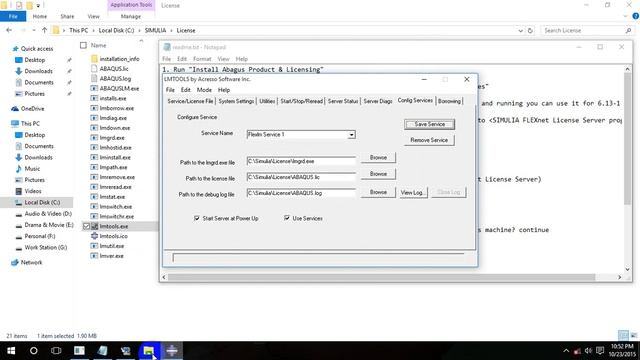This screenshot has height=360, width=640.
Task: Open Explorer help question mark icon
Action: tap(636, 16)
